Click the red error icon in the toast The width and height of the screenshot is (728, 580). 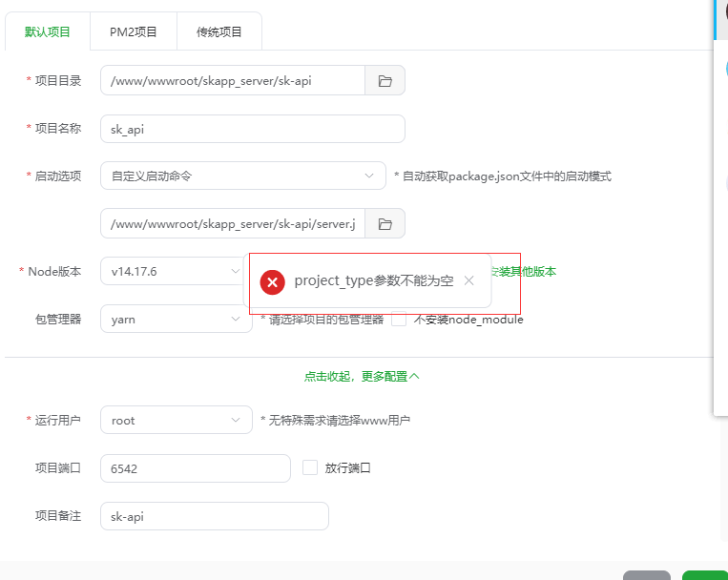(x=273, y=281)
